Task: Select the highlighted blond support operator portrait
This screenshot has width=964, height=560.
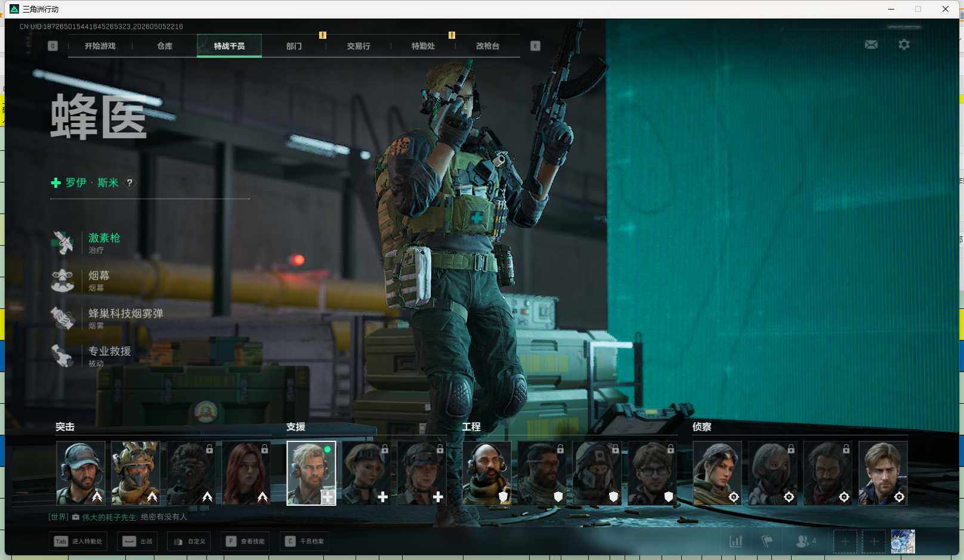Action: click(x=311, y=473)
